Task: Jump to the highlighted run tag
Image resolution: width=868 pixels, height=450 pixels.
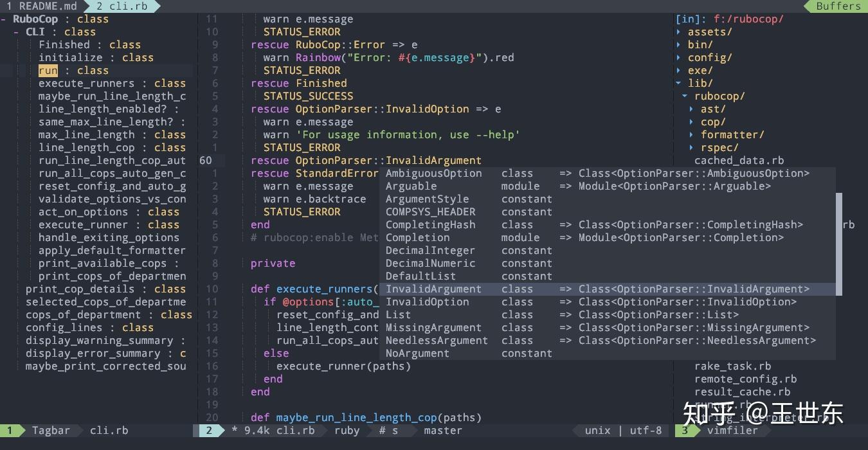Action: coord(48,71)
